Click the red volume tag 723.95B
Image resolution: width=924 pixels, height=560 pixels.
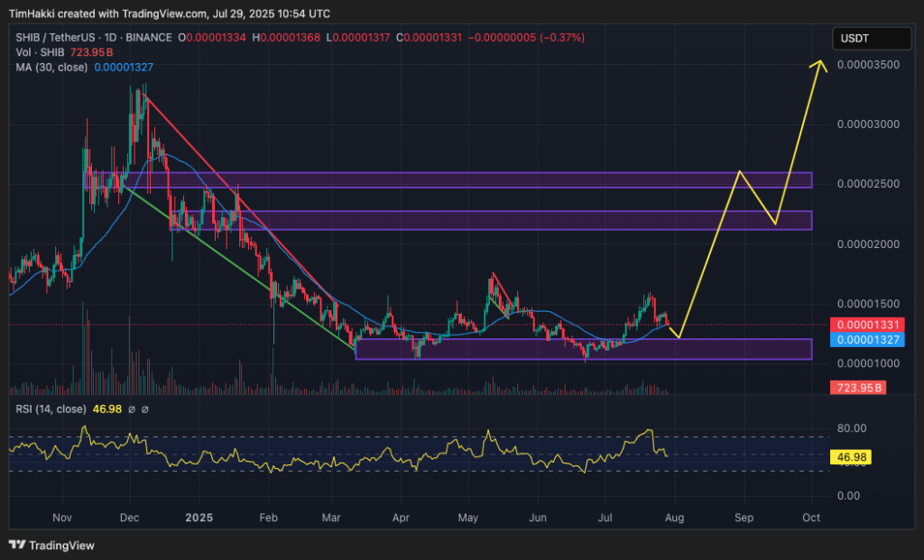pos(858,388)
